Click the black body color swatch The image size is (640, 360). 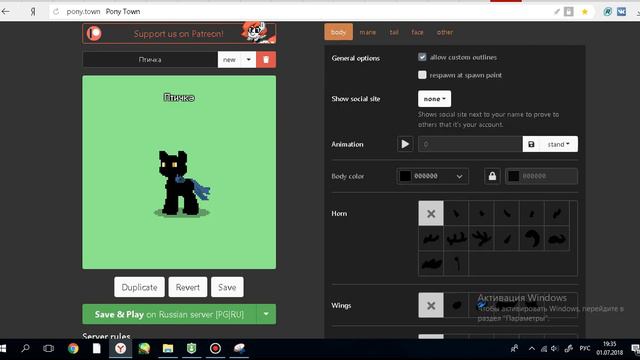click(x=405, y=176)
